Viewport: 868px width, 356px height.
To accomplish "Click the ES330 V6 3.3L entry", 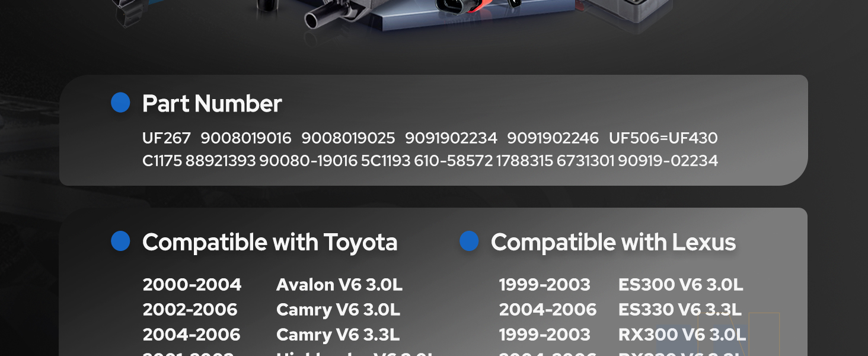I will coord(680,310).
